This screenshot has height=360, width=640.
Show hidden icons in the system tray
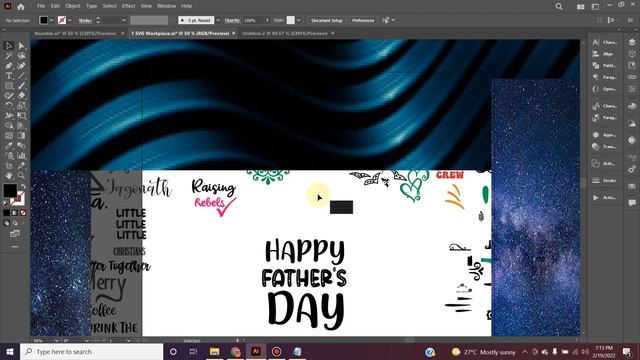pyautogui.click(x=525, y=352)
